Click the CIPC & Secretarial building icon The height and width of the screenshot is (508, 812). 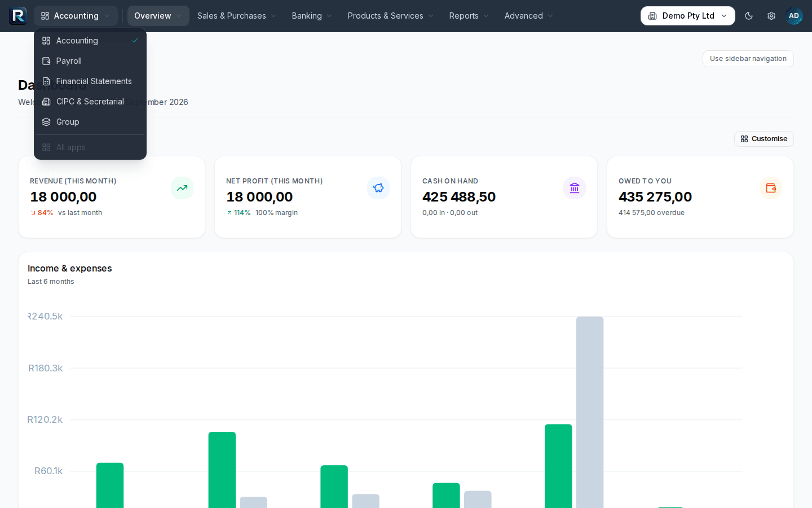[46, 102]
